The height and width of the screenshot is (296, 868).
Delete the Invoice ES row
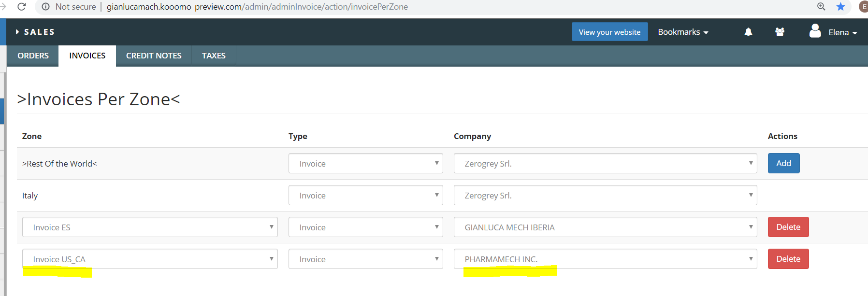pos(788,227)
